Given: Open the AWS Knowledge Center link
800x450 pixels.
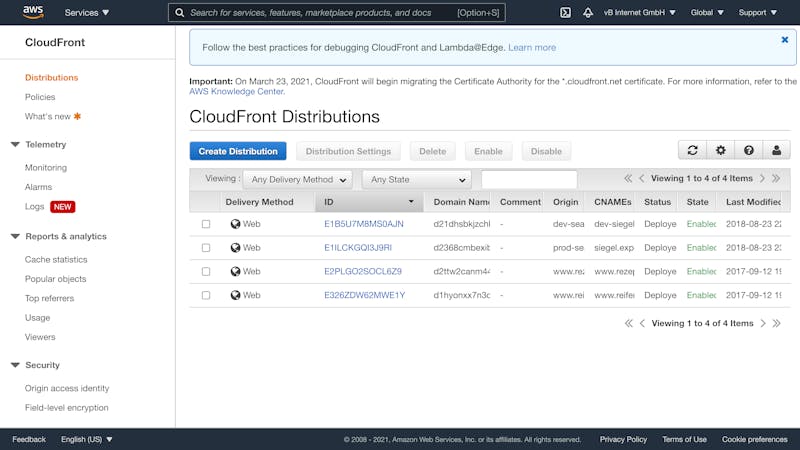Looking at the screenshot, I should click(236, 91).
